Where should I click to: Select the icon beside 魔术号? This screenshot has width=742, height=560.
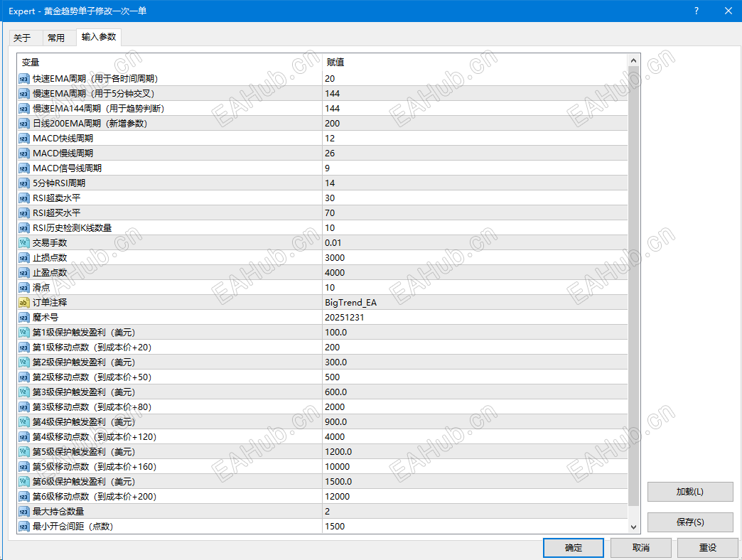point(23,318)
